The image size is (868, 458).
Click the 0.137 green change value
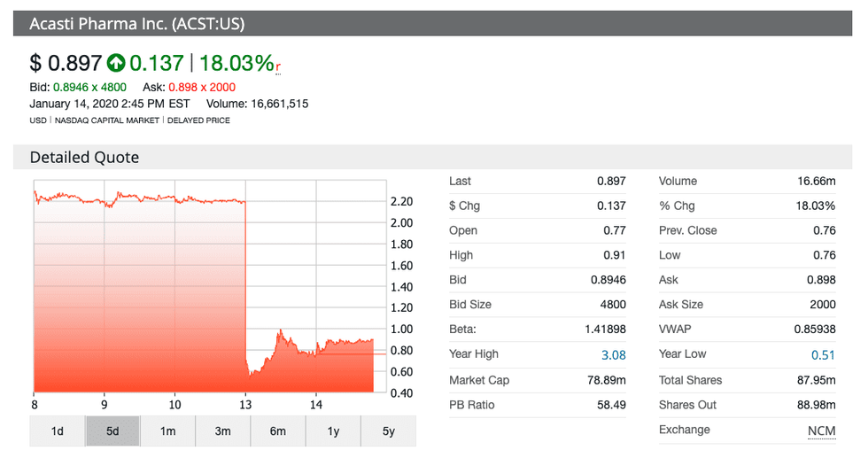tap(157, 63)
